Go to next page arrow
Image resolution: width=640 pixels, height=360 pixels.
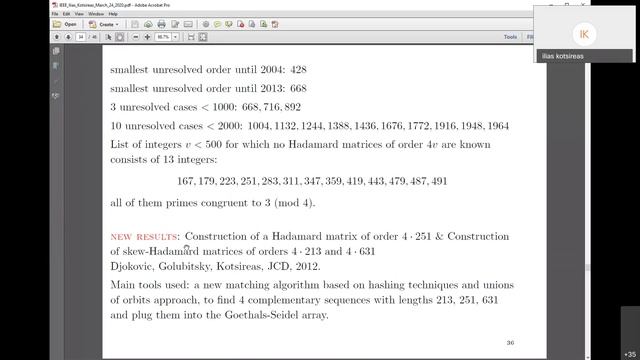(68, 37)
